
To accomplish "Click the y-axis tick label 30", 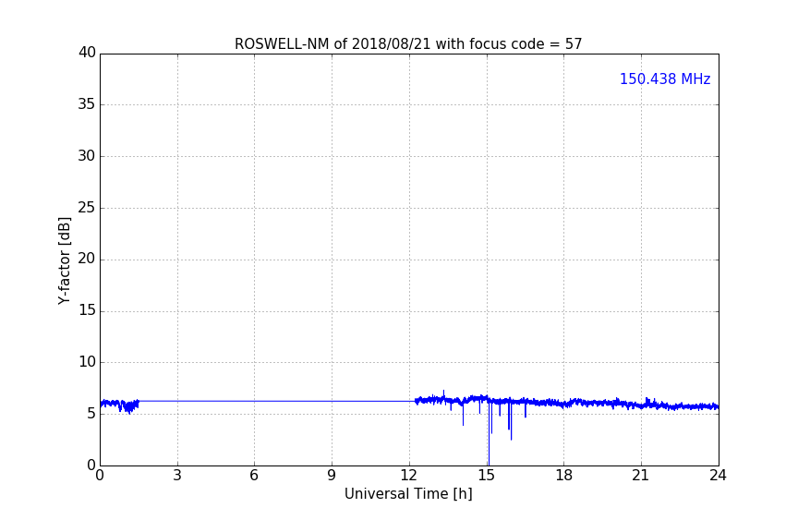I will 87,156.
